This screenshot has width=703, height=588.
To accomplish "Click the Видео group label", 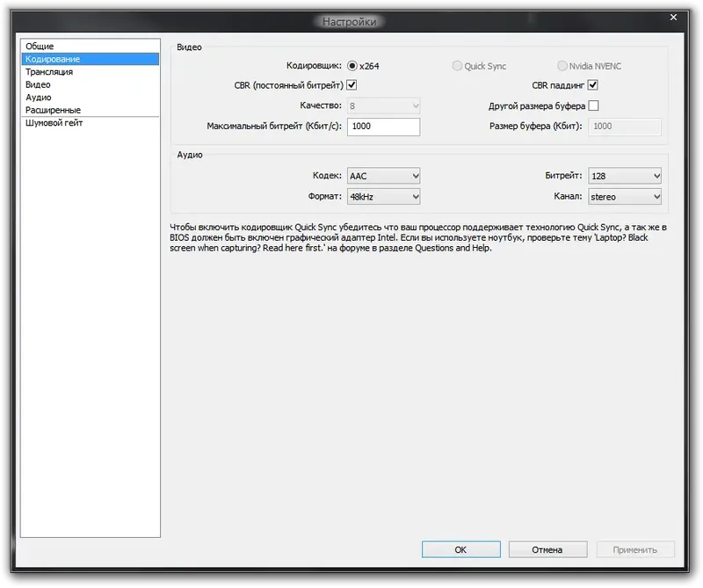I will [x=189, y=47].
